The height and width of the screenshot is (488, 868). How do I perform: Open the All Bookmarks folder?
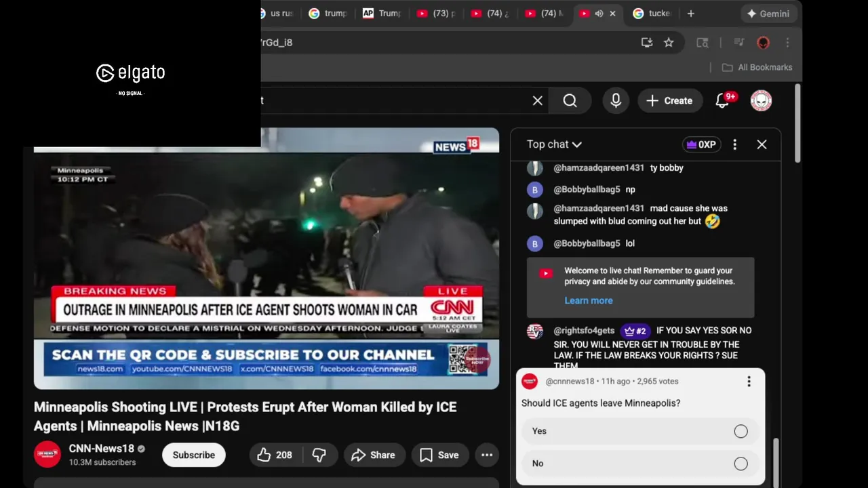(757, 67)
